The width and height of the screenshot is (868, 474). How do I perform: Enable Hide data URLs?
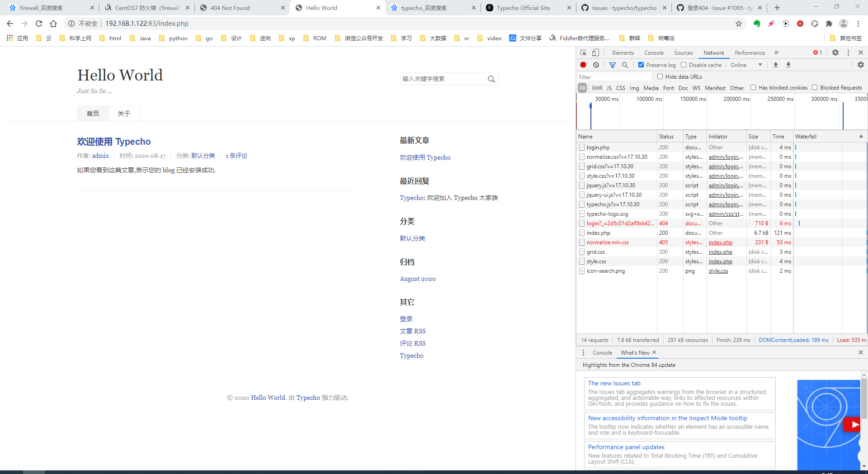coord(660,76)
